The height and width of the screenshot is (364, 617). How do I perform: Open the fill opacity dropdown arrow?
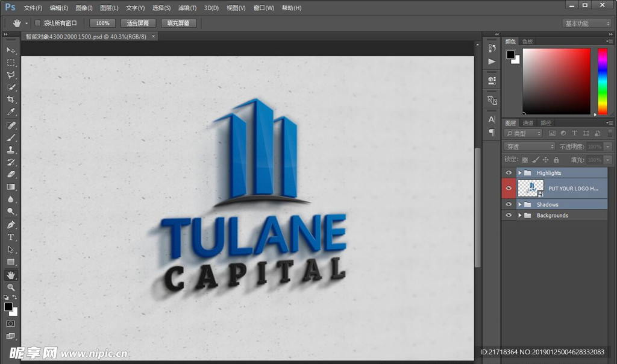coord(608,160)
